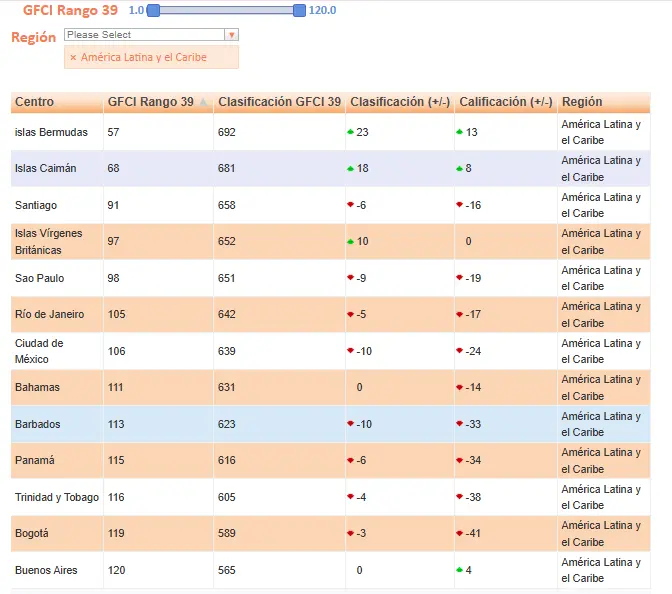This screenshot has height=594, width=672.
Task: Sort table by Clasificación (+/-) header
Action: (x=399, y=102)
